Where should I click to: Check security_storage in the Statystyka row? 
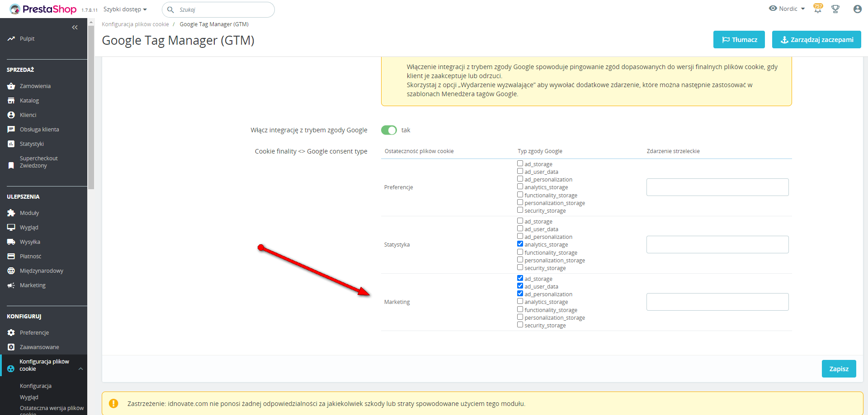520,267
